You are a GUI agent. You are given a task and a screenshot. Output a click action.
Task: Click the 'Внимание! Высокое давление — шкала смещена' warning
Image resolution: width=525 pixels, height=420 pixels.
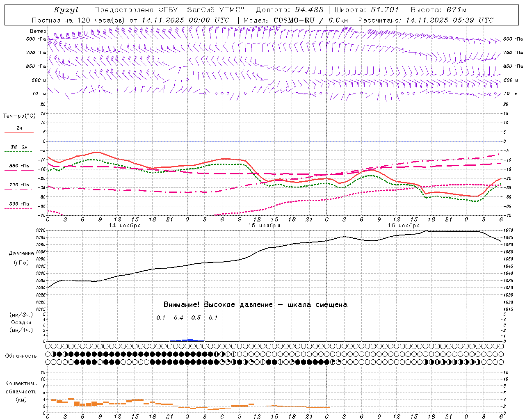255,304
